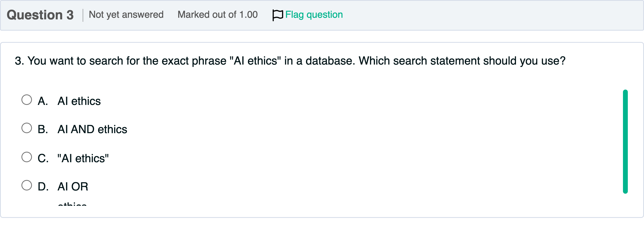
Task: Click the Not yet answered status label
Action: tap(126, 15)
